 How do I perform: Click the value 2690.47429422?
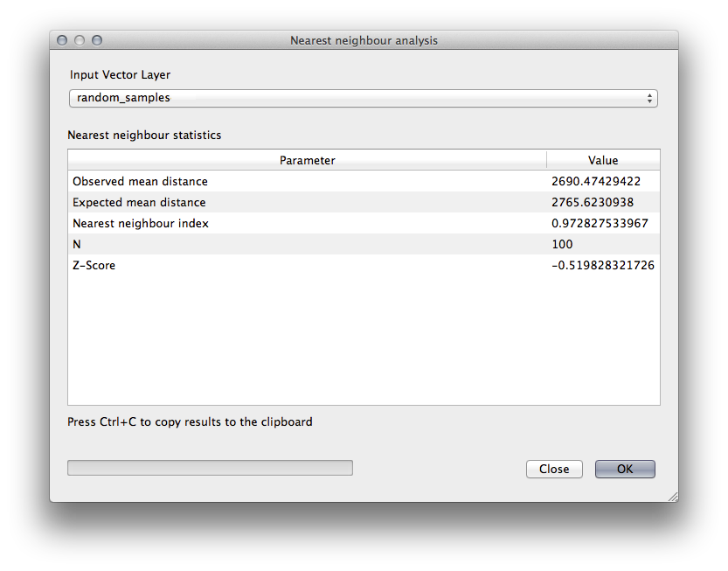597,182
